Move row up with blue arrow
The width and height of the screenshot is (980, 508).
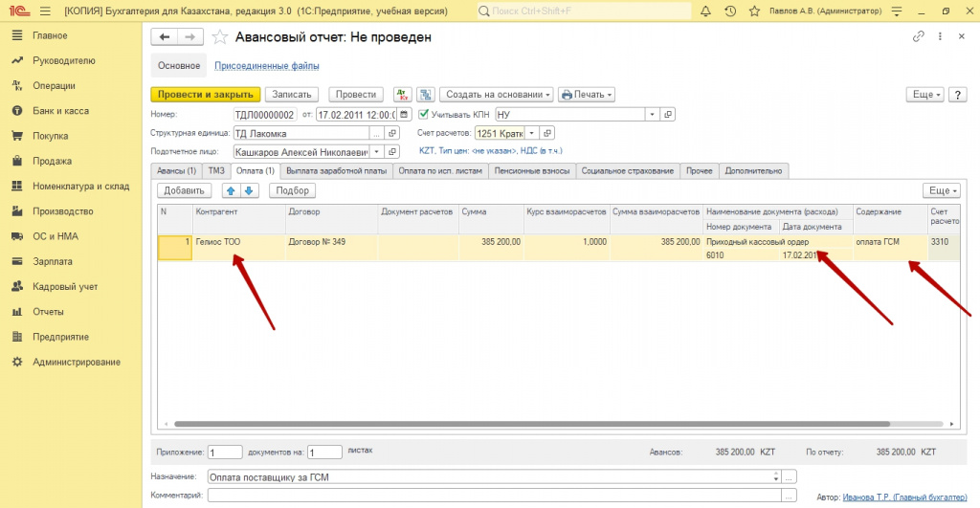tap(232, 190)
